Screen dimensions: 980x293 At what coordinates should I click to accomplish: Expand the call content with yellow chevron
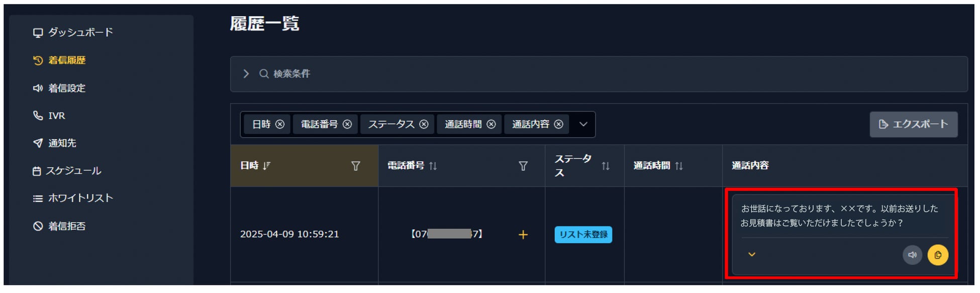(752, 254)
